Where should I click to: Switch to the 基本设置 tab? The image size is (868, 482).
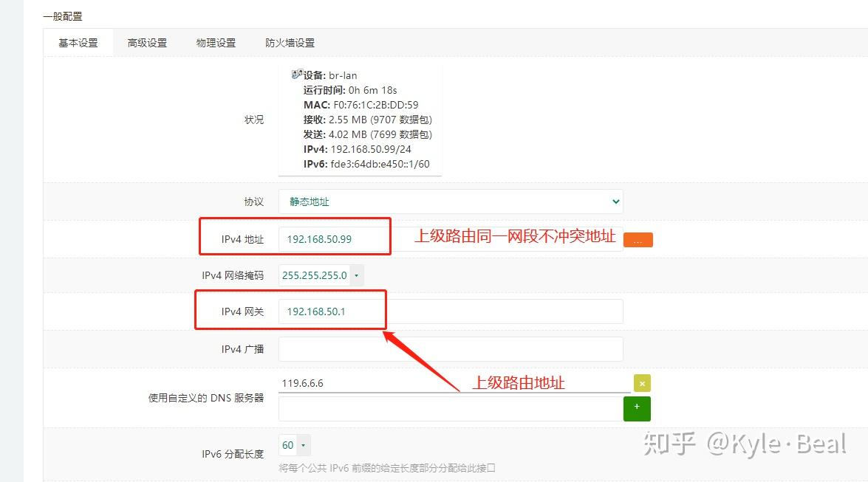click(78, 42)
